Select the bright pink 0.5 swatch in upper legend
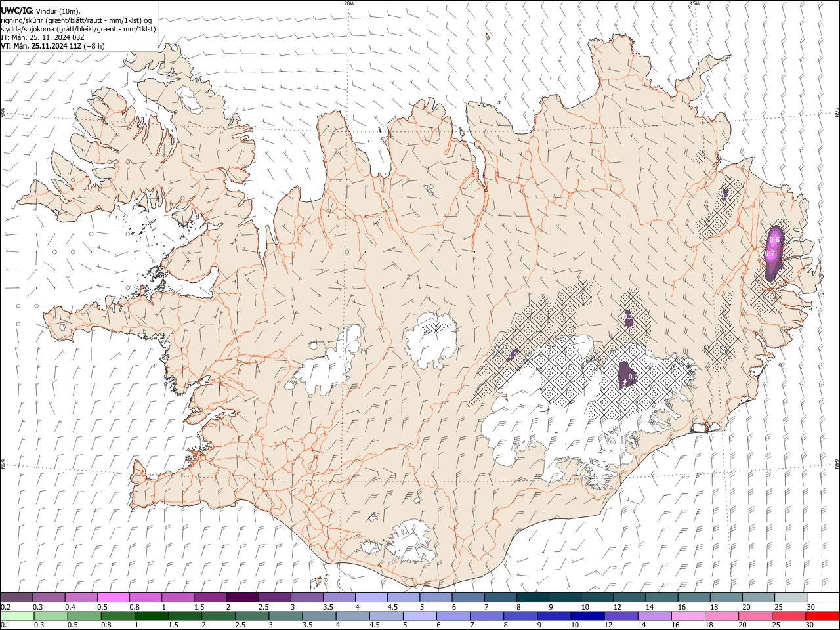The image size is (840, 630). [x=114, y=597]
